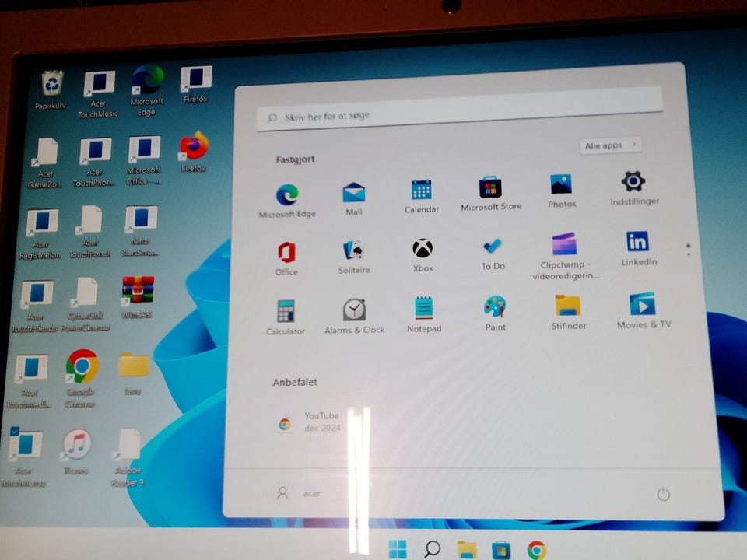Open taskbar Search magnifier
This screenshot has width=747, height=560.
tap(432, 549)
